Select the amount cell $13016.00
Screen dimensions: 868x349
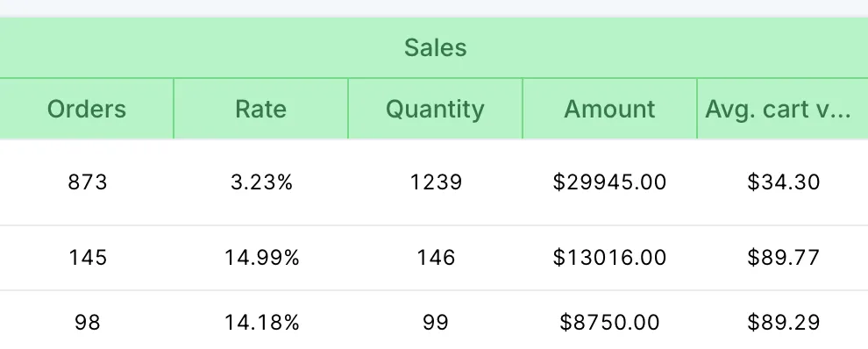tap(609, 258)
